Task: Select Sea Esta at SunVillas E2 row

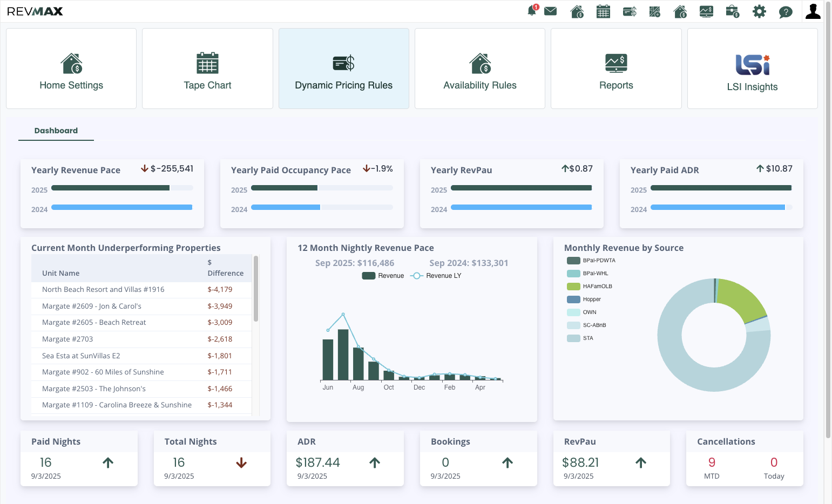Action: point(141,356)
